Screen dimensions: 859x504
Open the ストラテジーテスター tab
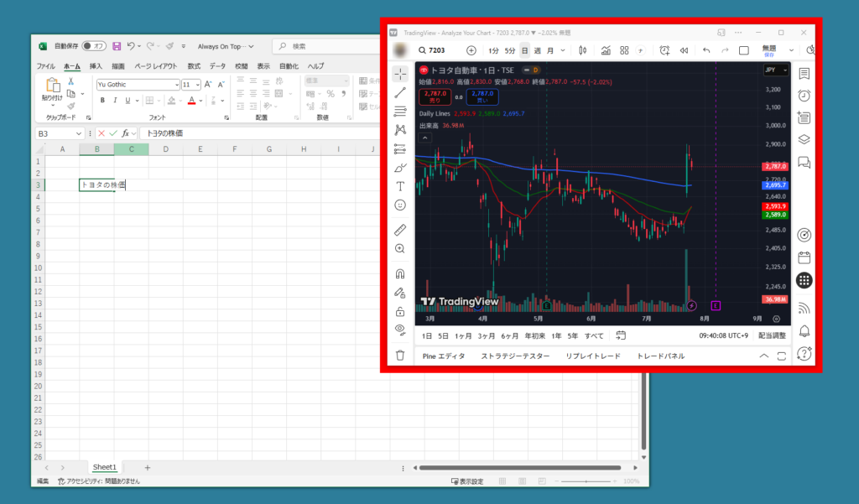point(516,356)
